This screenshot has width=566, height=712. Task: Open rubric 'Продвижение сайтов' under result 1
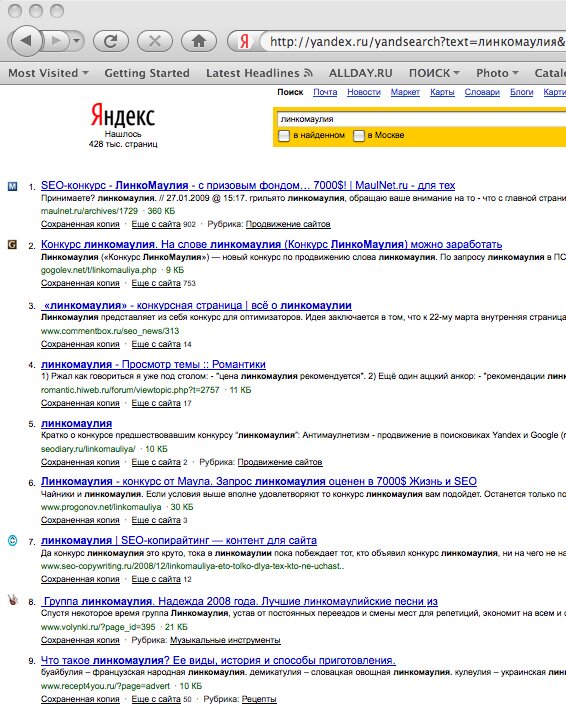click(288, 224)
